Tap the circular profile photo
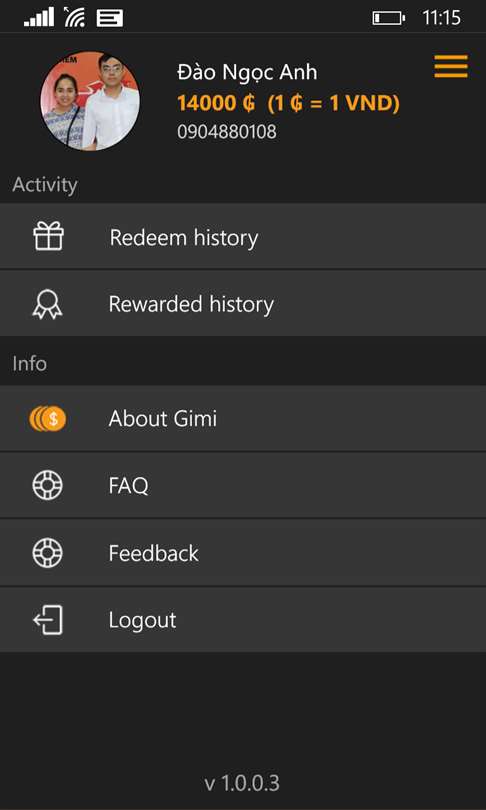The width and height of the screenshot is (486, 810). (90, 101)
